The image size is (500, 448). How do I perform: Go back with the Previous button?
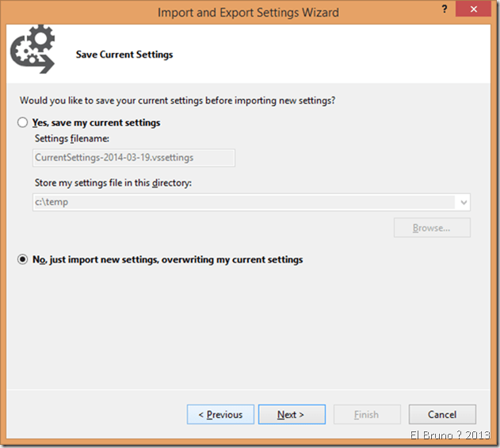tap(220, 415)
